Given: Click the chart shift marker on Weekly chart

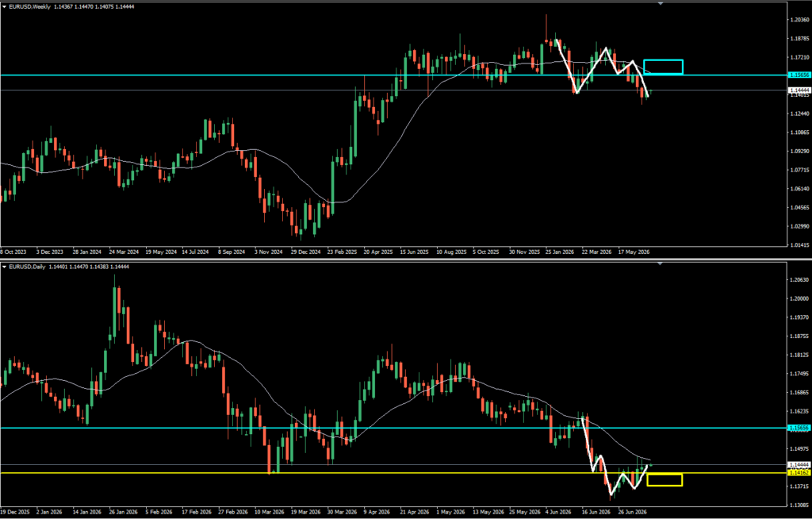Looking at the screenshot, I should tap(661, 4).
